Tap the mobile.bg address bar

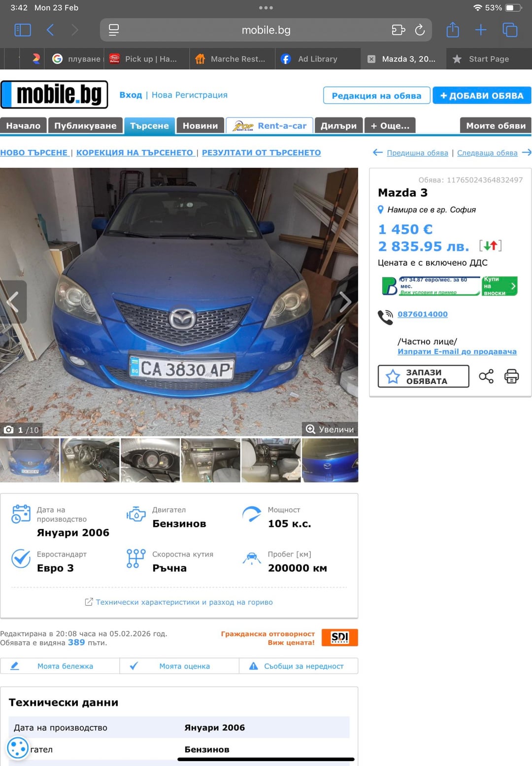(266, 30)
